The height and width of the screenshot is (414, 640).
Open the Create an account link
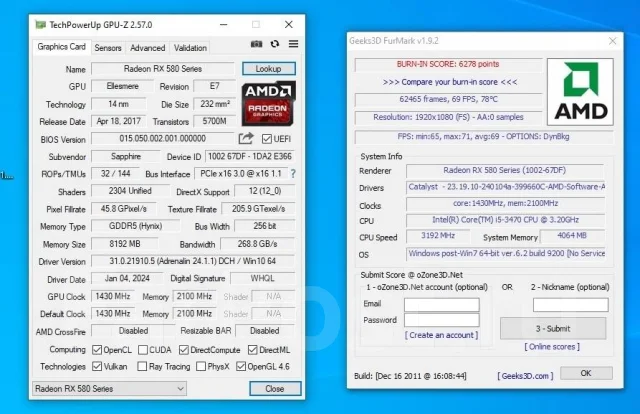tap(441, 335)
